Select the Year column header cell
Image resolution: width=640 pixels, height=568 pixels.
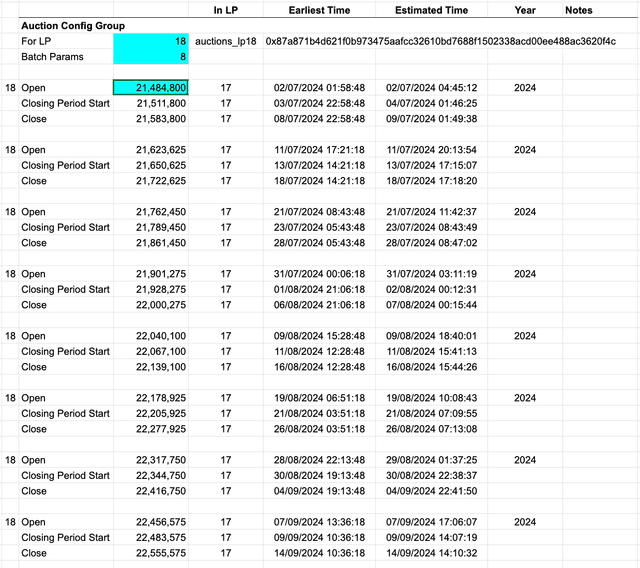pos(525,10)
